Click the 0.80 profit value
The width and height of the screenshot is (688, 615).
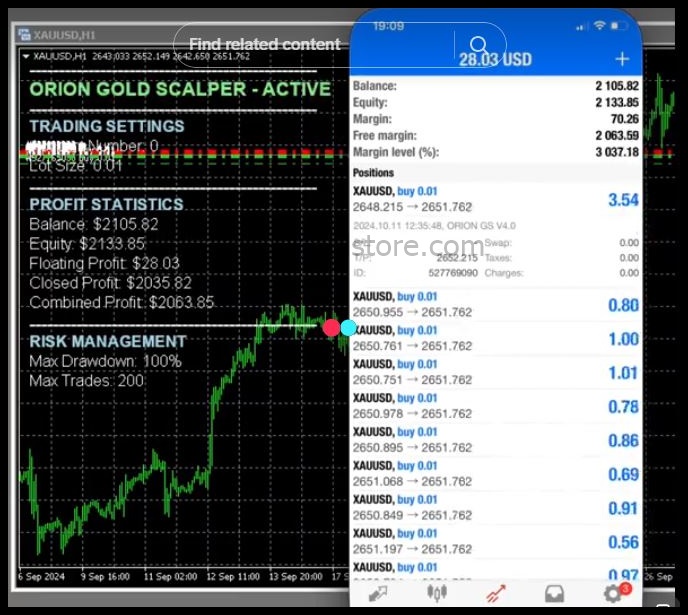(623, 305)
